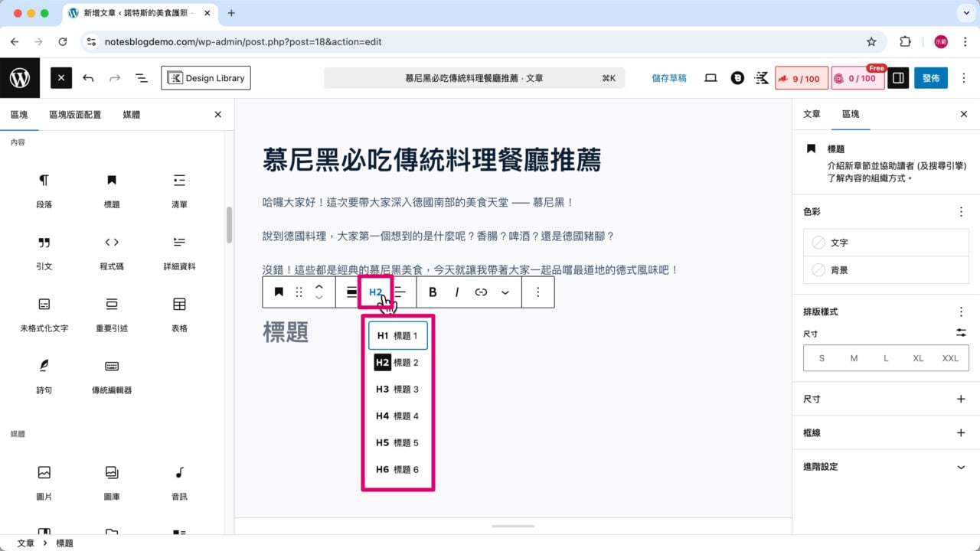Image resolution: width=980 pixels, height=551 pixels.
Task: Expand the 進階設定 advanced settings section
Action: (x=886, y=466)
